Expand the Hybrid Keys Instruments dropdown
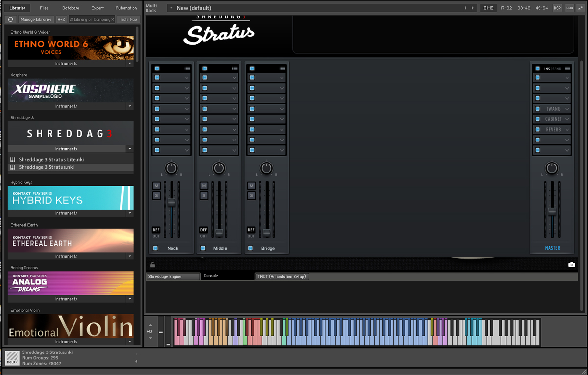This screenshot has height=375, width=588. tap(130, 213)
